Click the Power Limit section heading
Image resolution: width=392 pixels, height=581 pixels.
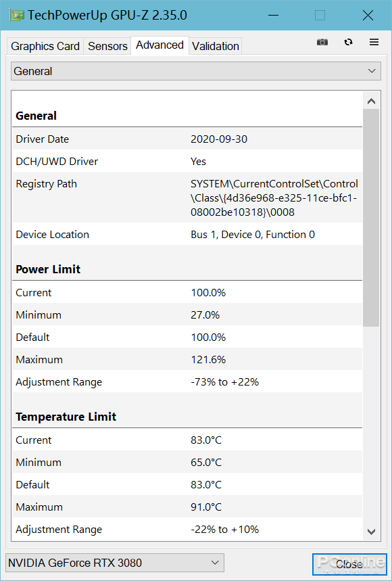coord(48,269)
